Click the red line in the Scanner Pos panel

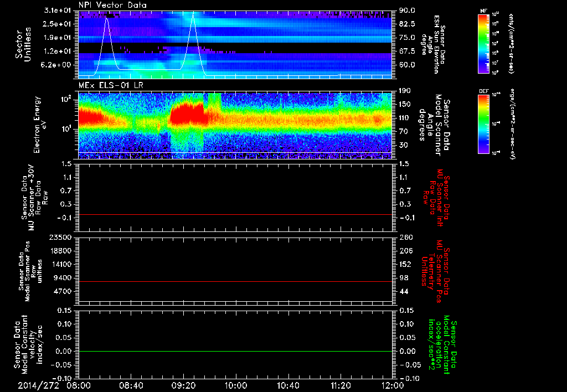click(235, 281)
